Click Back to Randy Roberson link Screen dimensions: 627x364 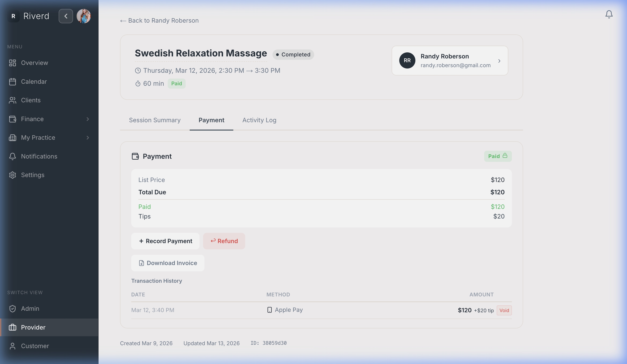159,20
